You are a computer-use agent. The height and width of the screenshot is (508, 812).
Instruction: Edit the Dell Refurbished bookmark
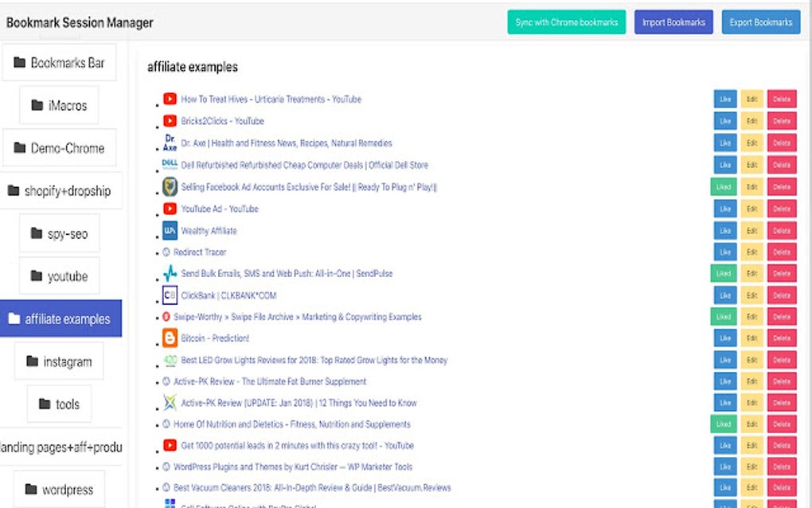pyautogui.click(x=752, y=165)
